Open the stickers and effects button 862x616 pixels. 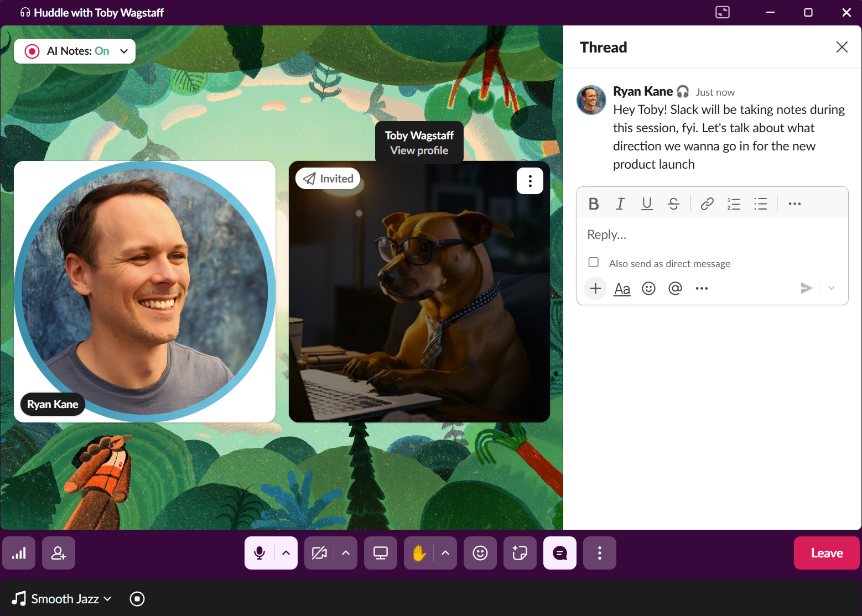point(520,553)
